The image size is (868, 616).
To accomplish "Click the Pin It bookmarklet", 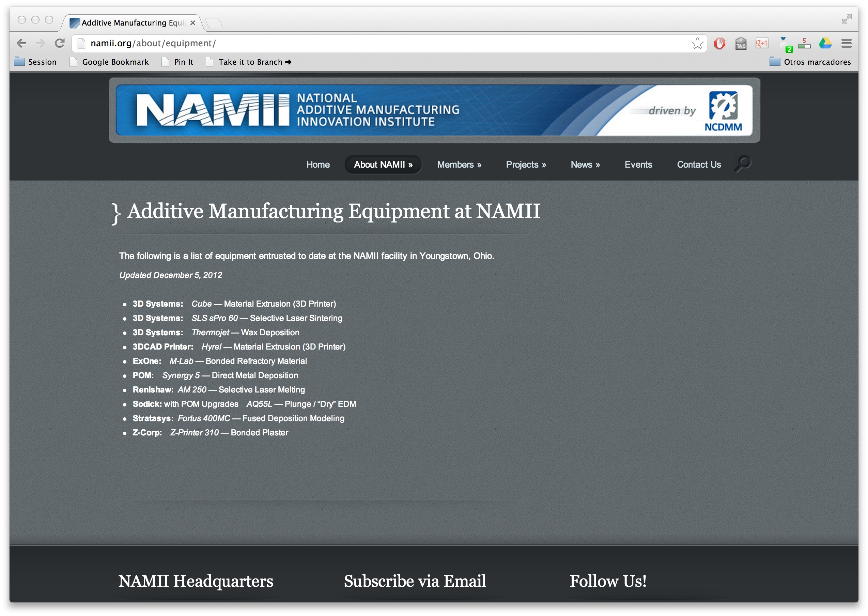I will pyautogui.click(x=177, y=62).
